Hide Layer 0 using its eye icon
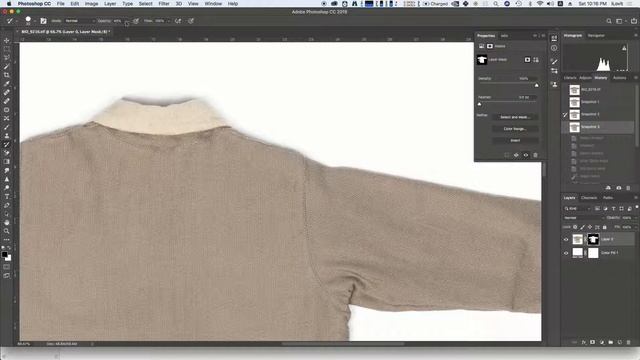 (566, 240)
